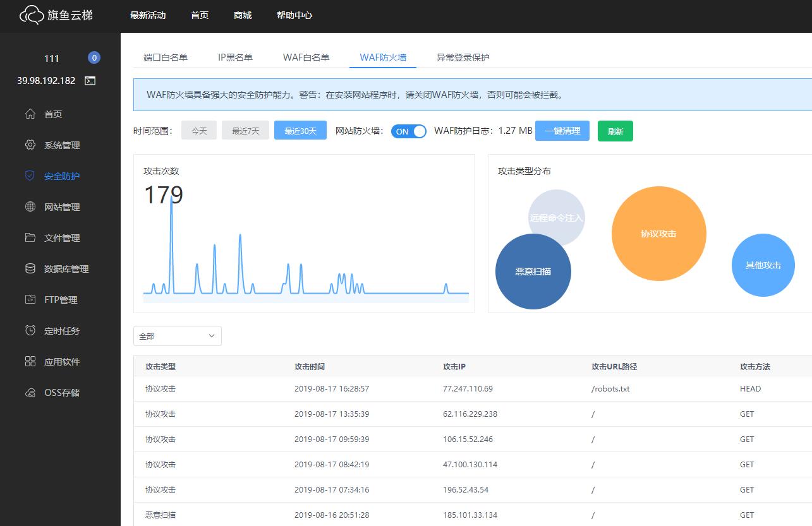Switch to the IP黑名单 tab

click(236, 57)
